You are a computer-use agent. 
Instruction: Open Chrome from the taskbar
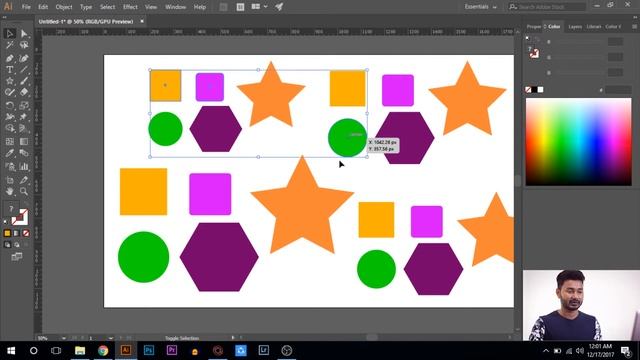click(103, 350)
